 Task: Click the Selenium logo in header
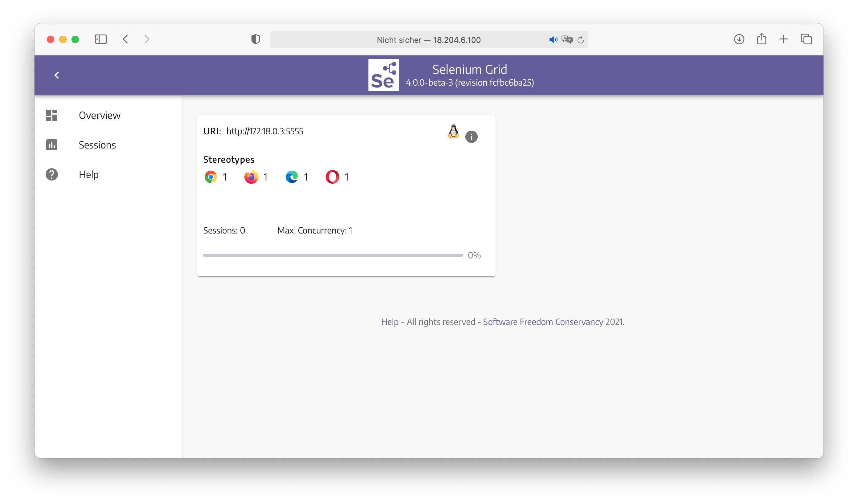coord(383,75)
